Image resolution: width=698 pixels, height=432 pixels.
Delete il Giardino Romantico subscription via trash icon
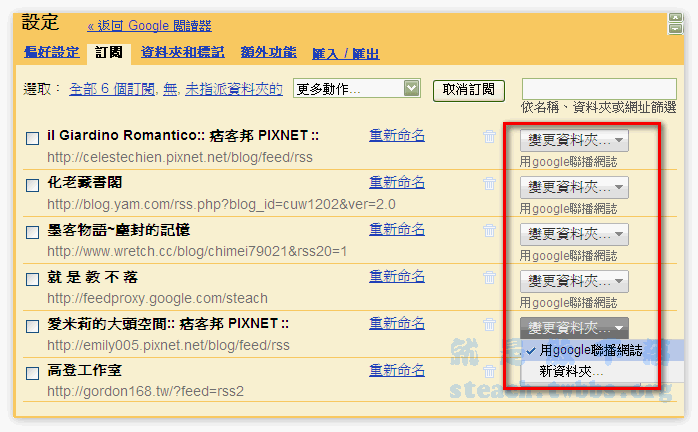point(489,136)
